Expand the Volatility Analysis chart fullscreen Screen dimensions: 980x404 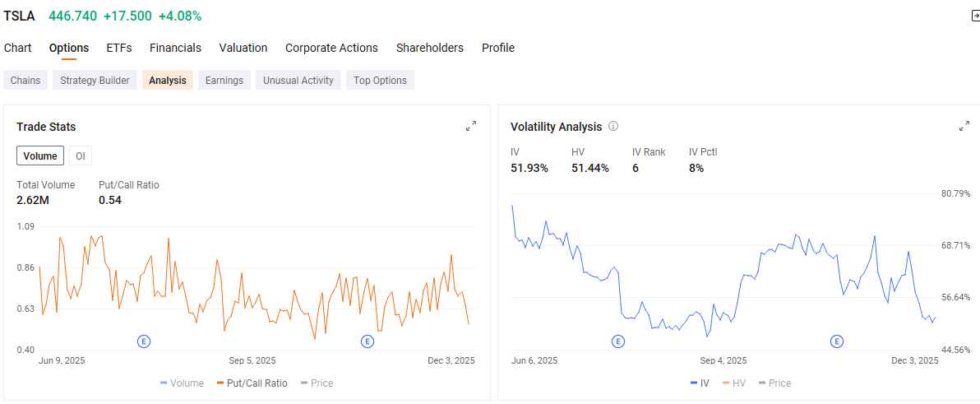964,127
